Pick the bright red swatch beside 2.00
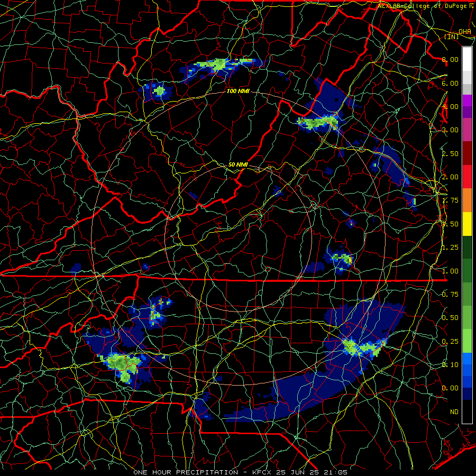Viewport: 476px width, 476px height. [467, 177]
